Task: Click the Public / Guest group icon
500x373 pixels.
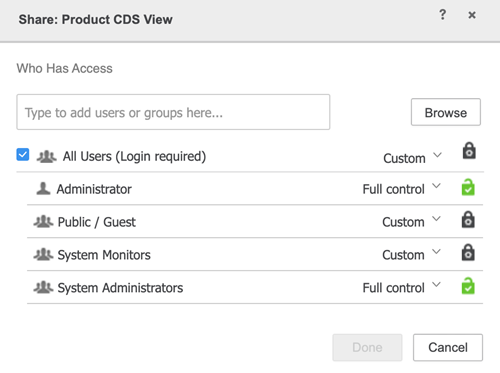Action: pos(43,222)
